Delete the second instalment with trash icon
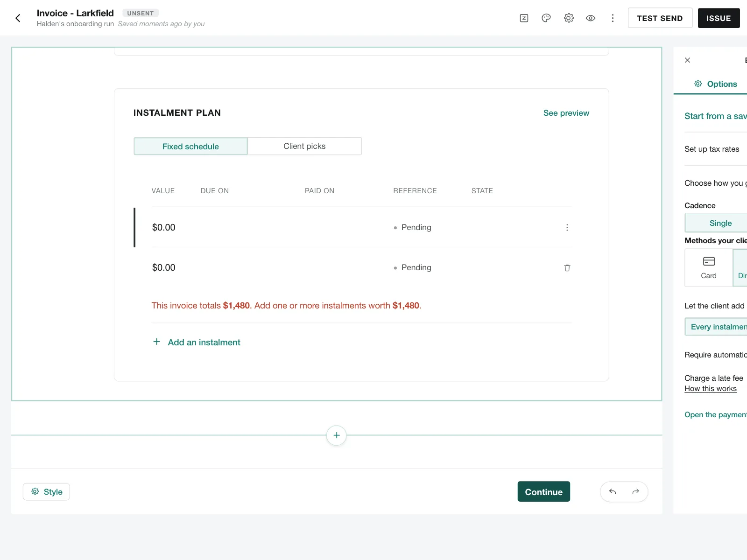 pos(567,268)
